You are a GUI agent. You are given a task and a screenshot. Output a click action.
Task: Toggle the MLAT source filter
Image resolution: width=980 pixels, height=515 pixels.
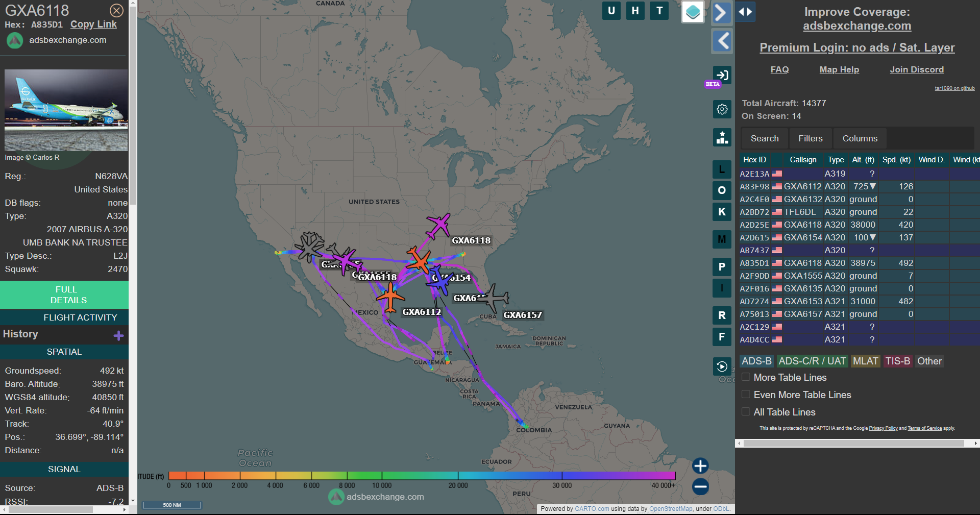pyautogui.click(x=865, y=361)
